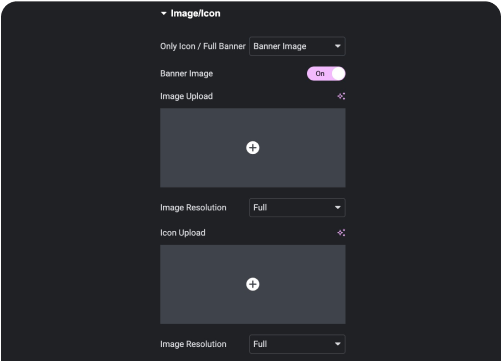Image resolution: width=501 pixels, height=361 pixels.
Task: Click the Image/Icon section heading
Action: click(195, 13)
